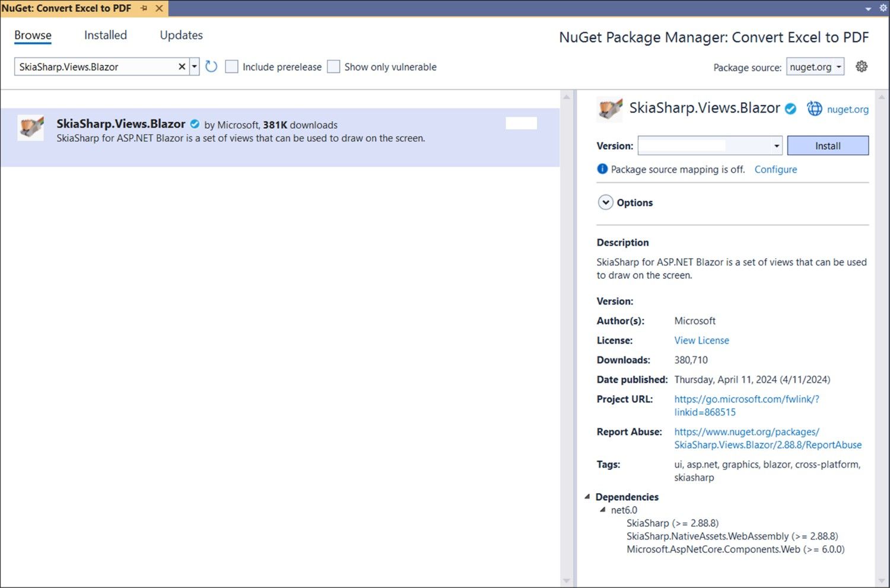890x588 pixels.
Task: Expand the Options section chevron
Action: (605, 202)
